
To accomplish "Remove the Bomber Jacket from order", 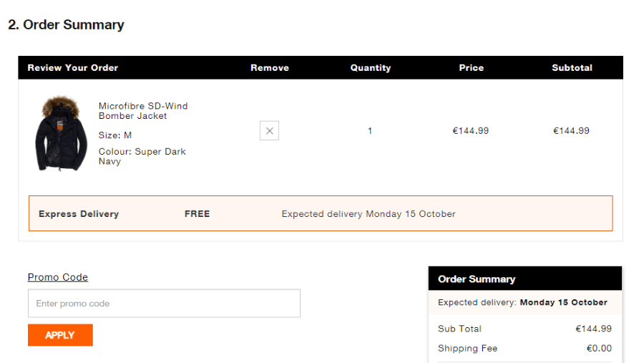I will click(x=269, y=131).
